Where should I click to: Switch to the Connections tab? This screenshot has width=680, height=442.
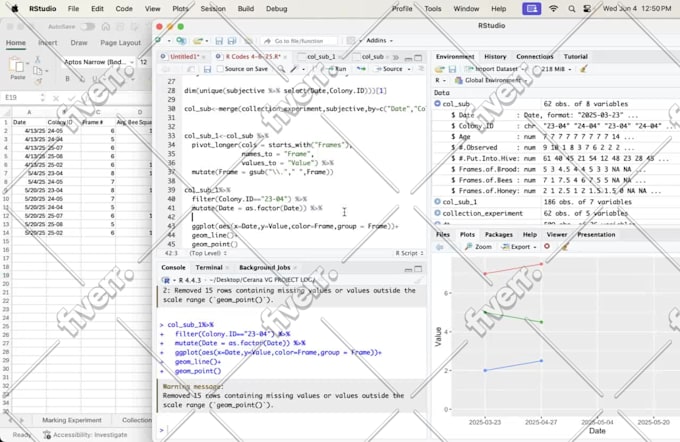click(534, 56)
